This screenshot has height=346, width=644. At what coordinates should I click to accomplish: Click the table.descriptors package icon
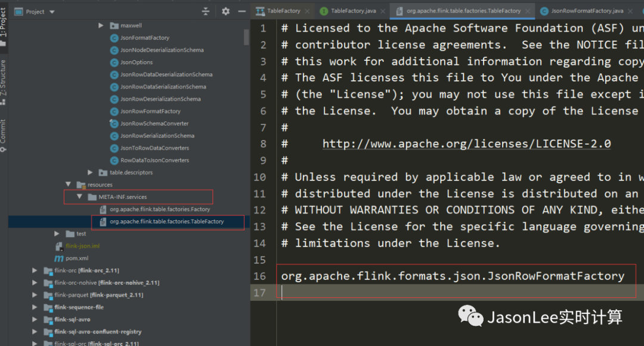click(x=103, y=173)
